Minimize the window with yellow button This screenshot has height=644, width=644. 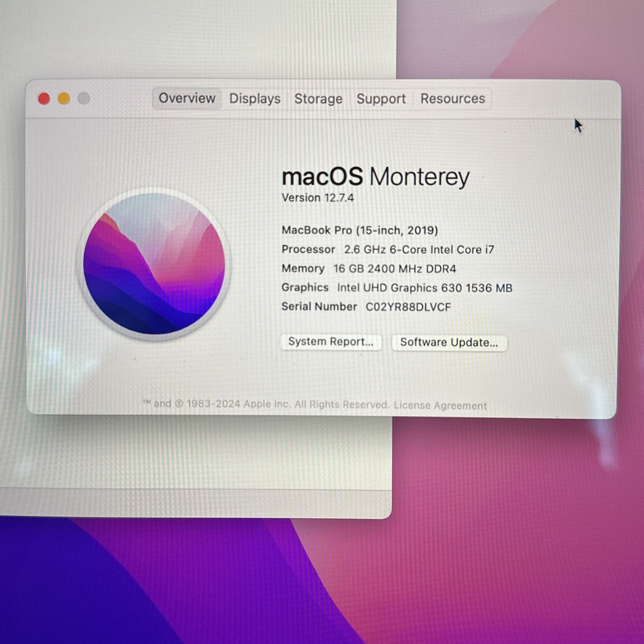click(x=63, y=98)
